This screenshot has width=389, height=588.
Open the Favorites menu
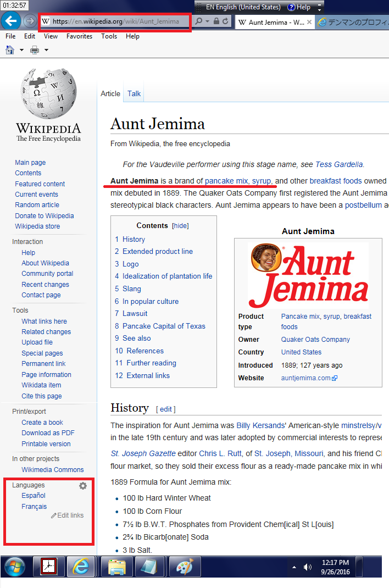[80, 36]
